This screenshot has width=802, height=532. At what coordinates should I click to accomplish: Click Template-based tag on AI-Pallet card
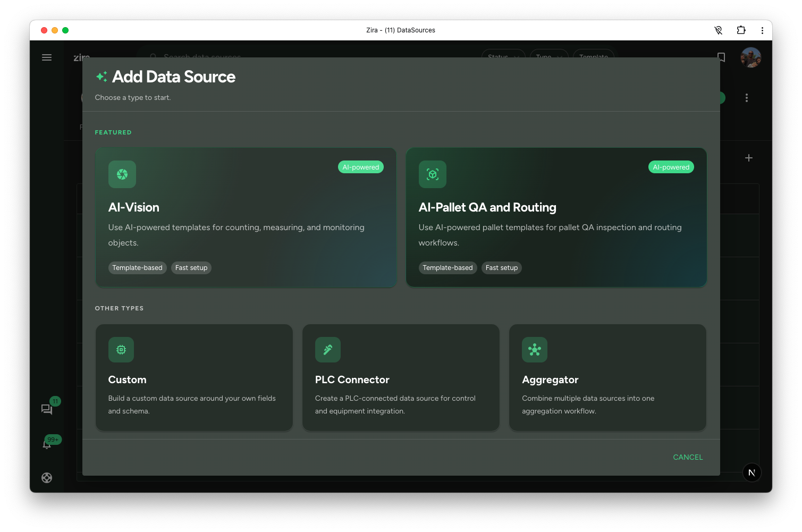[448, 268]
